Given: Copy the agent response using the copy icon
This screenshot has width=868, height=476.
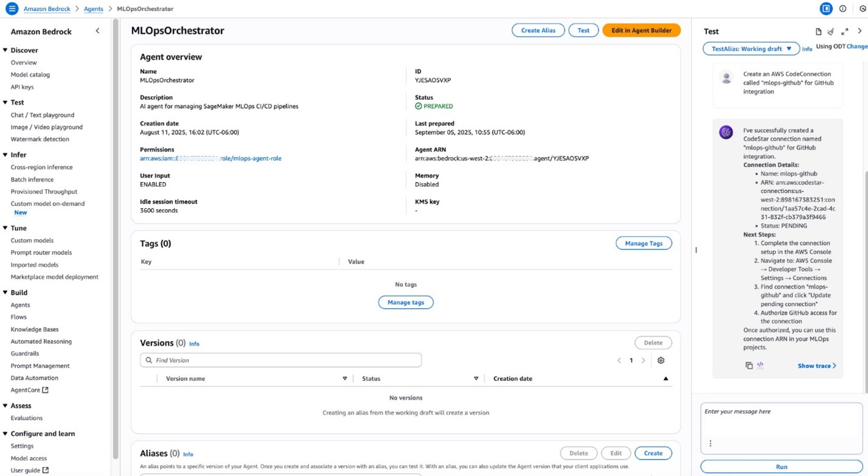Looking at the screenshot, I should (x=749, y=365).
